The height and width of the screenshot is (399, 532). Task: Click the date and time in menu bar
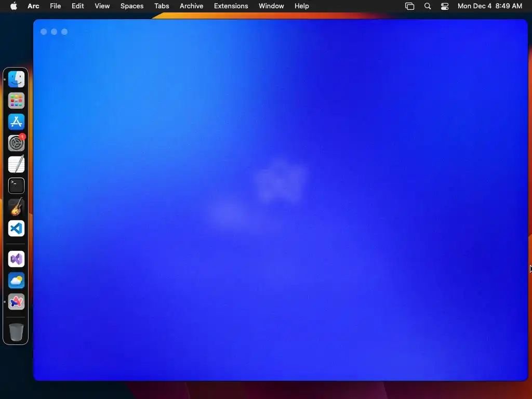(489, 6)
